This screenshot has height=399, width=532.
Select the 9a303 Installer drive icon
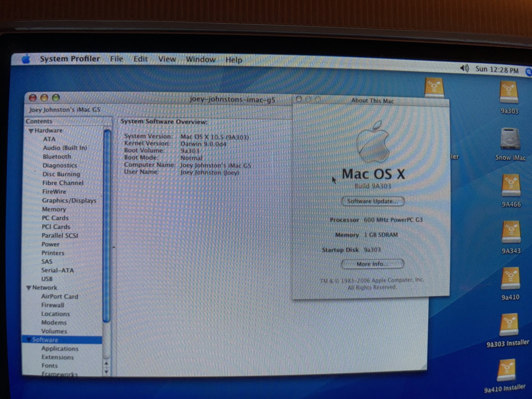[x=509, y=325]
